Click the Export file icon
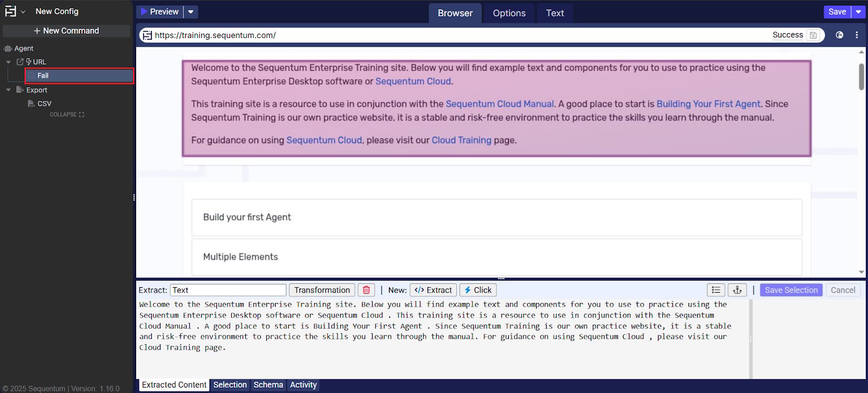The height and width of the screenshot is (393, 868). (20, 90)
